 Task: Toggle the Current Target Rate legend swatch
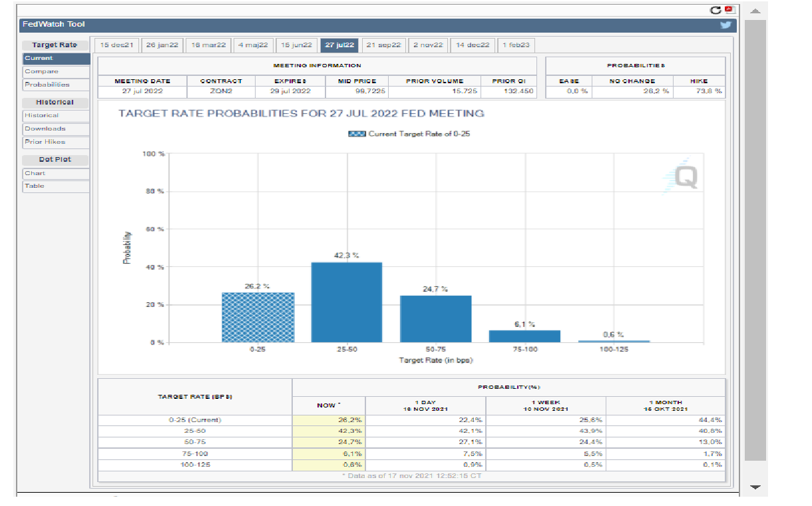[357, 134]
